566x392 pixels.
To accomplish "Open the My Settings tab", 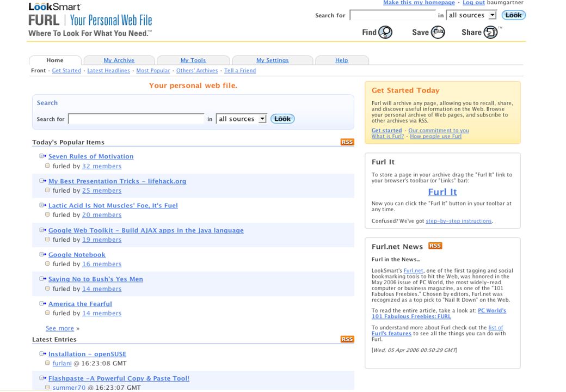I will (273, 60).
